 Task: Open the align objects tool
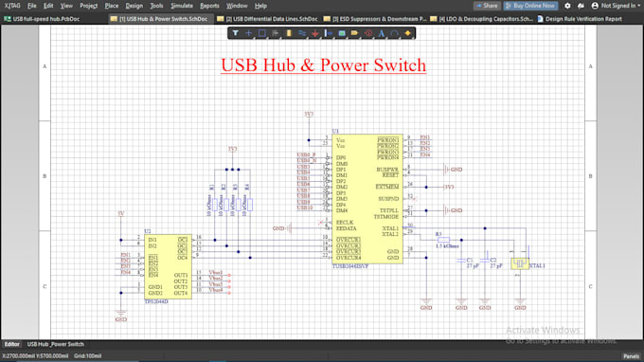tap(276, 33)
